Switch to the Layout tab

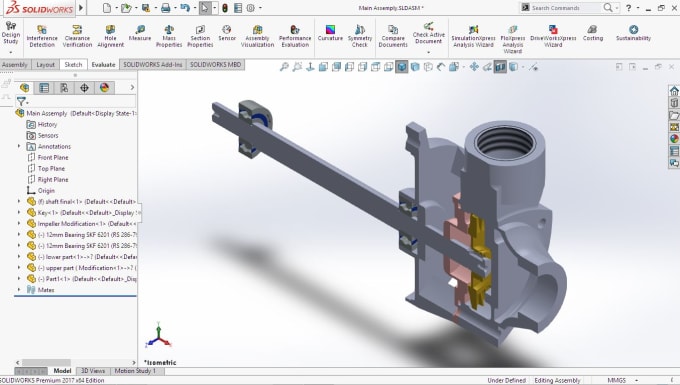coord(46,65)
